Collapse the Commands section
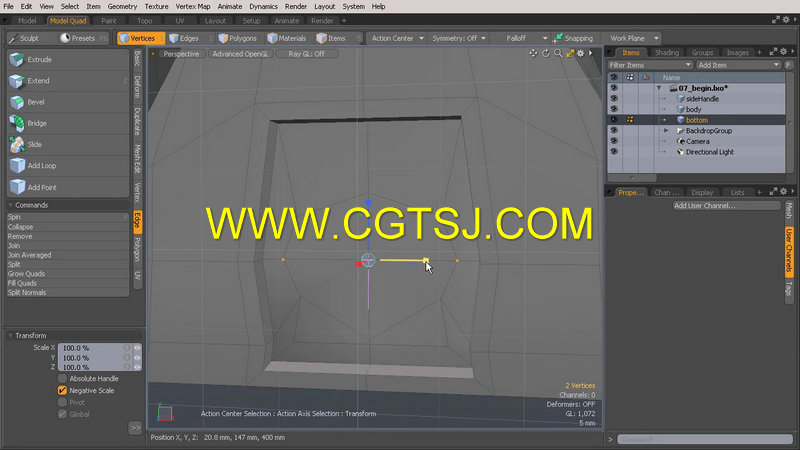 coord(11,205)
